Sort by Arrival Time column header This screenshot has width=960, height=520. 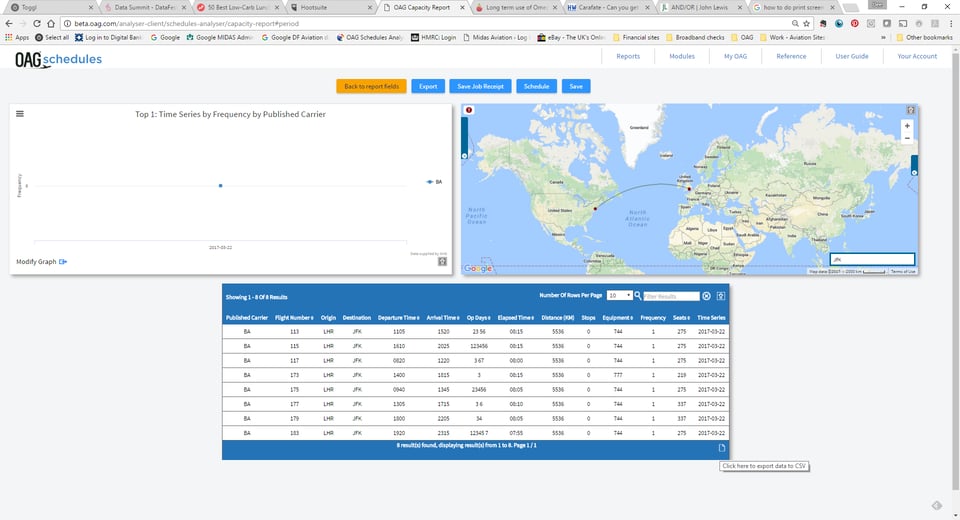point(443,318)
